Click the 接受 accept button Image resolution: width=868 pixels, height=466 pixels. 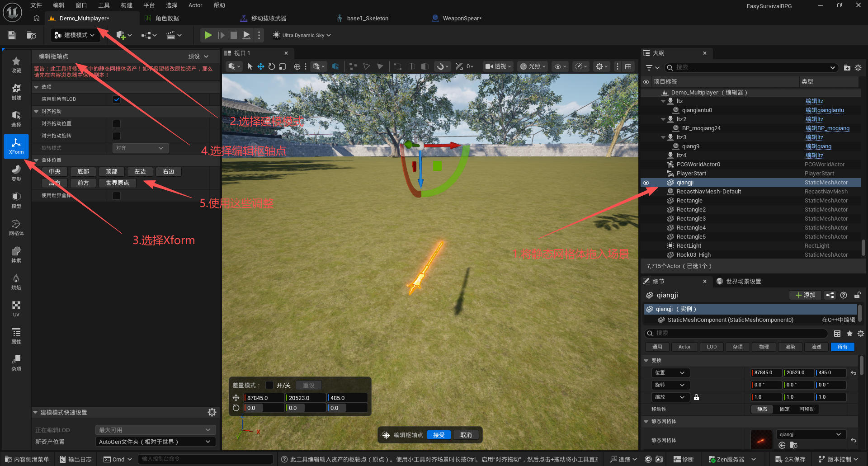tap(439, 435)
